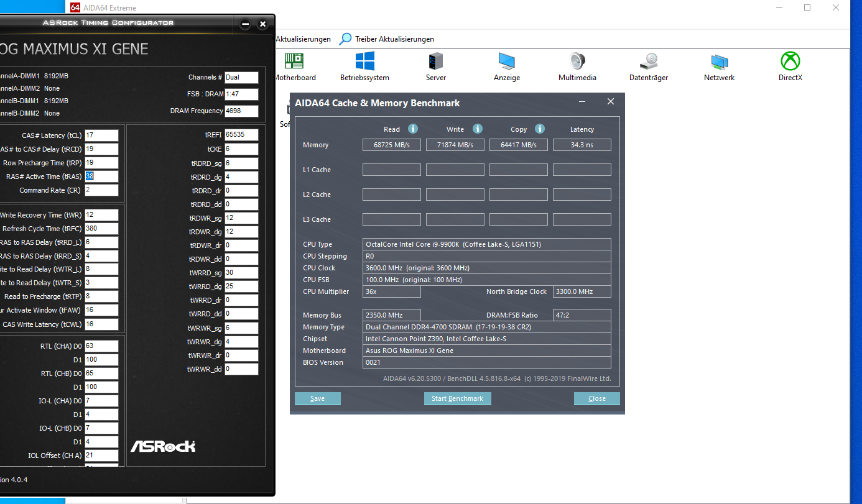Click the Command Rate (CR) field
The height and width of the screenshot is (504, 862).
pos(101,190)
